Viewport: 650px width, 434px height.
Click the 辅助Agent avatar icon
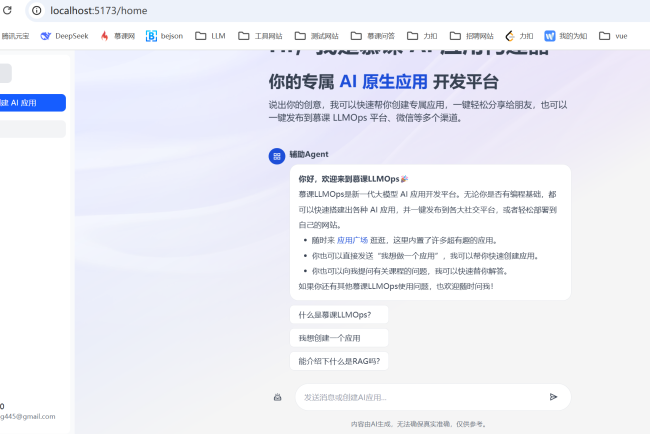click(x=277, y=156)
